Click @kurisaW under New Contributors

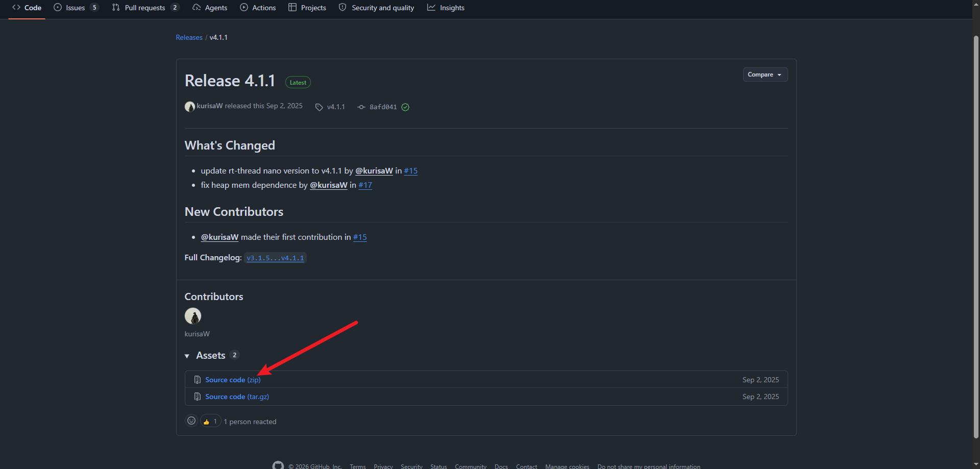coord(220,237)
